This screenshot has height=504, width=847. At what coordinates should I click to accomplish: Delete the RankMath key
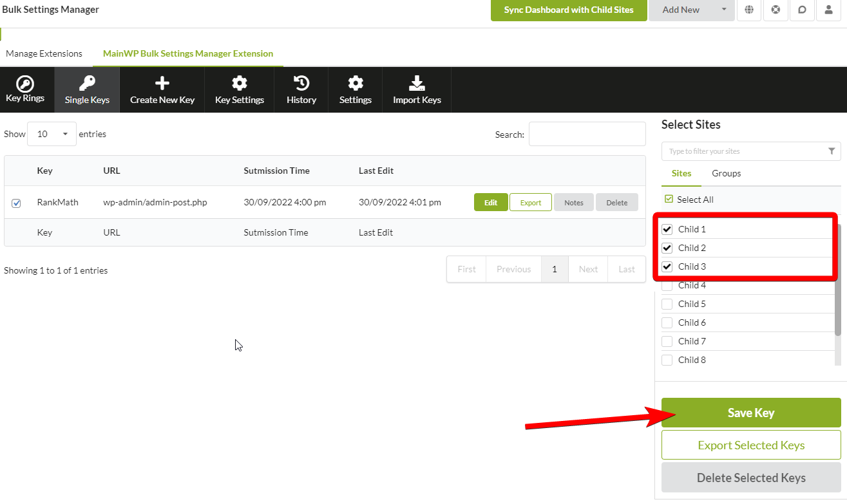617,202
